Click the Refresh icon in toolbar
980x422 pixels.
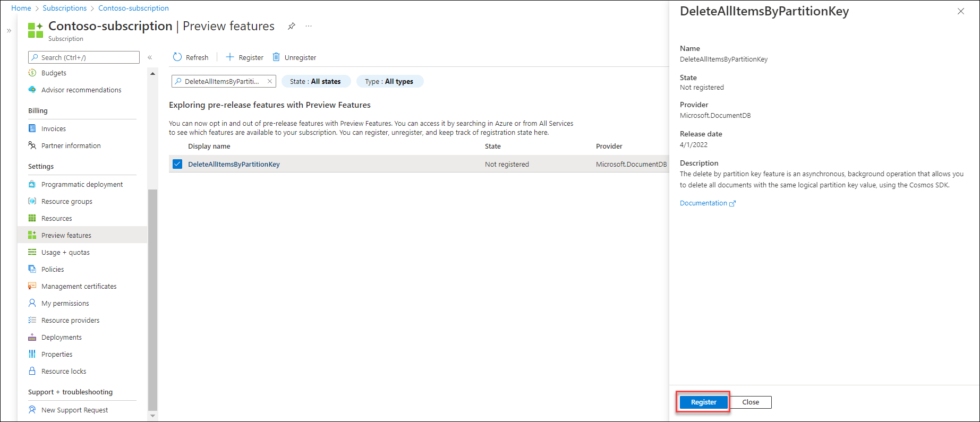point(177,57)
